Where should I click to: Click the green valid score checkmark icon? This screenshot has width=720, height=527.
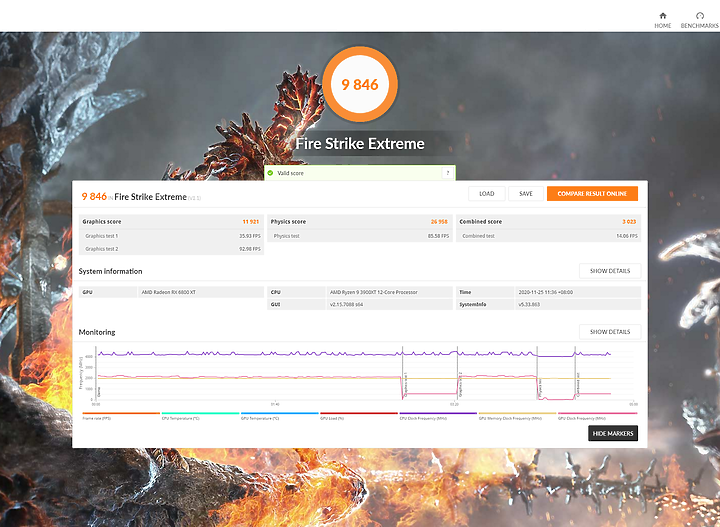coord(270,173)
